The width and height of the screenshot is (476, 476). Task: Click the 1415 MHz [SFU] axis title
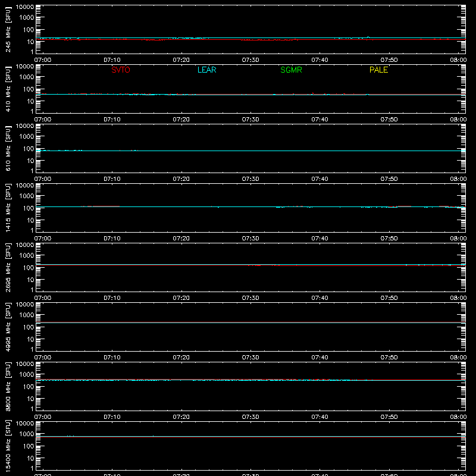pyautogui.click(x=8, y=208)
